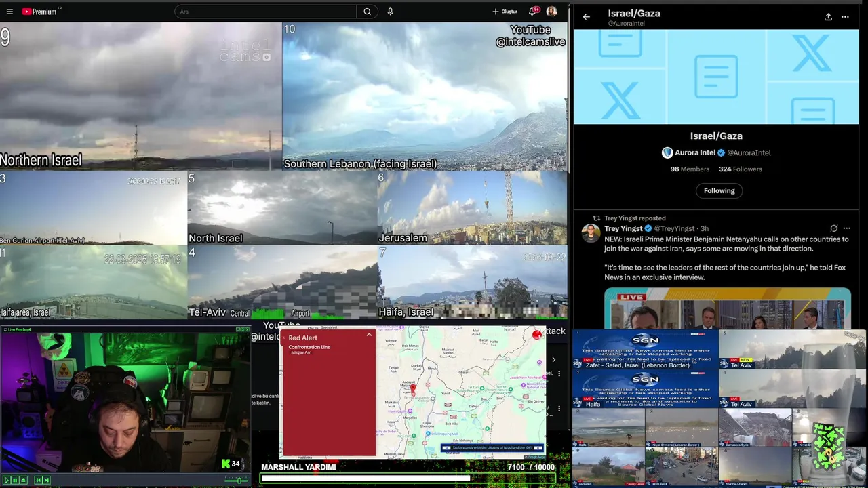Select camera 5 North Israel feed
Viewport: 868px width, 488px height.
(282, 207)
